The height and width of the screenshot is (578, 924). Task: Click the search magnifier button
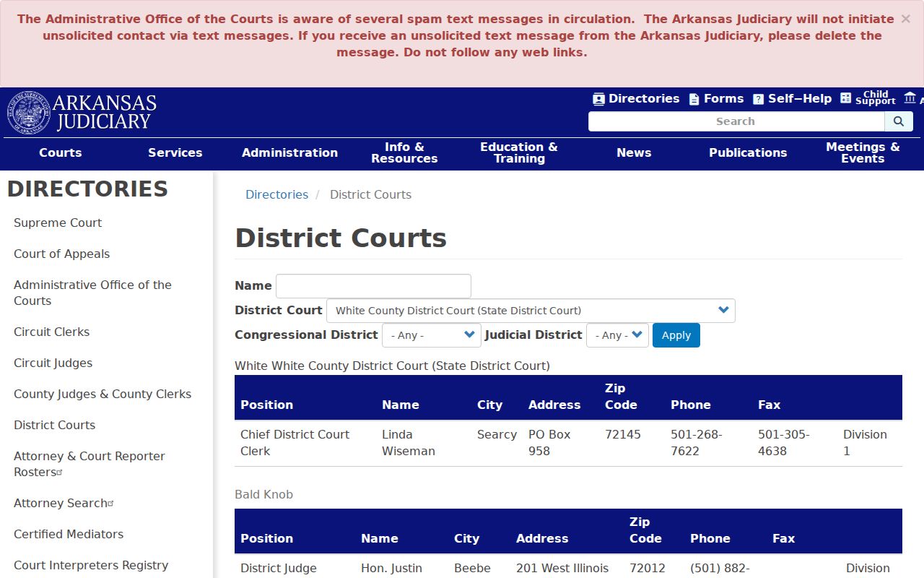click(899, 121)
